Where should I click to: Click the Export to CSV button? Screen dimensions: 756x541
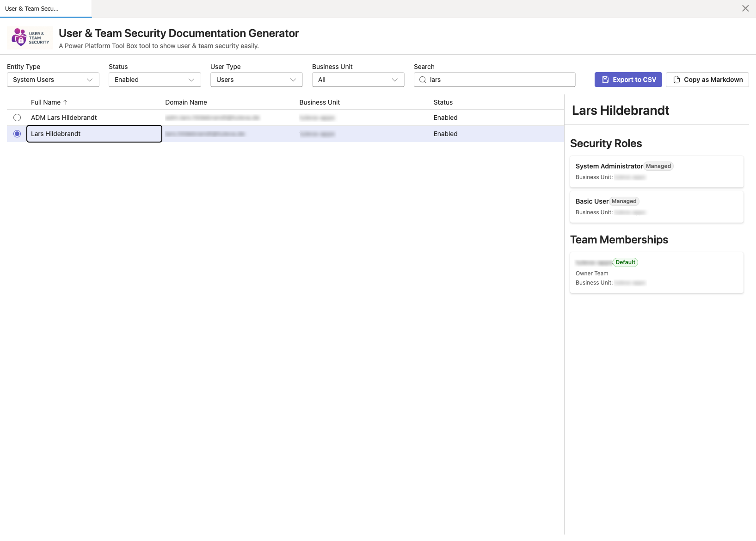(x=628, y=79)
